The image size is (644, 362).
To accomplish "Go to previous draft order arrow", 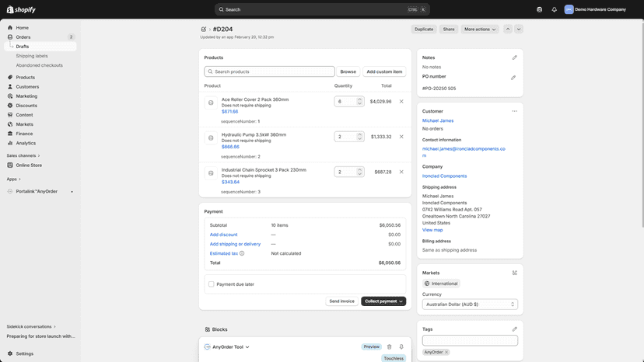I will [x=508, y=30].
